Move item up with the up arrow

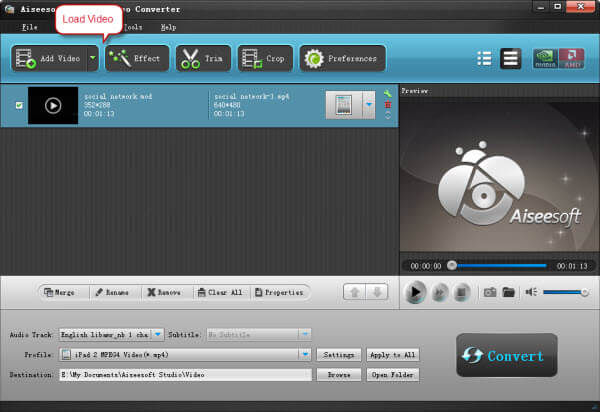(x=354, y=292)
